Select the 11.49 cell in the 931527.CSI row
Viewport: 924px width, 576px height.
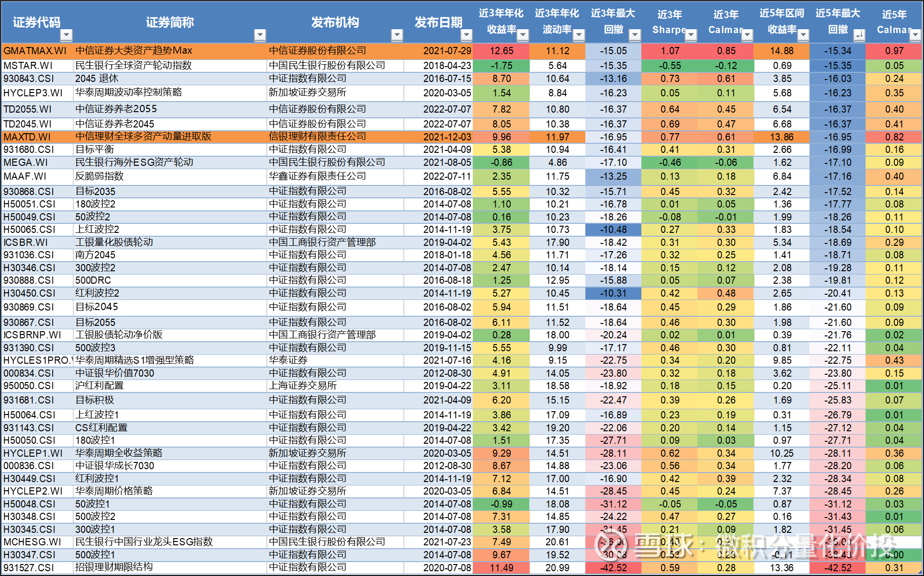coord(502,568)
